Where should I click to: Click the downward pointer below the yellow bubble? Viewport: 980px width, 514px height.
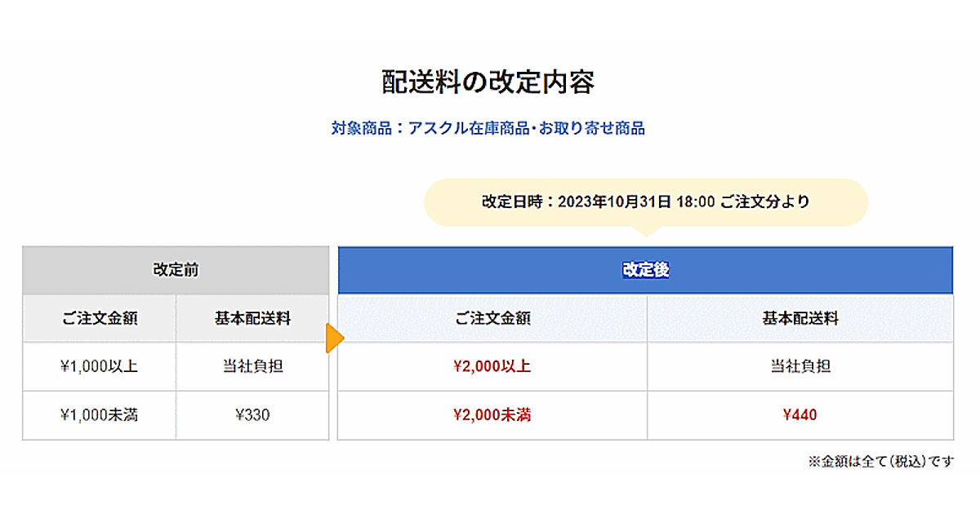(x=646, y=231)
